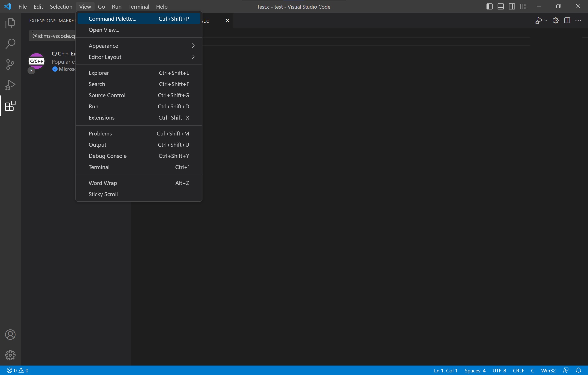Open Debug Console from View menu

pyautogui.click(x=139, y=156)
